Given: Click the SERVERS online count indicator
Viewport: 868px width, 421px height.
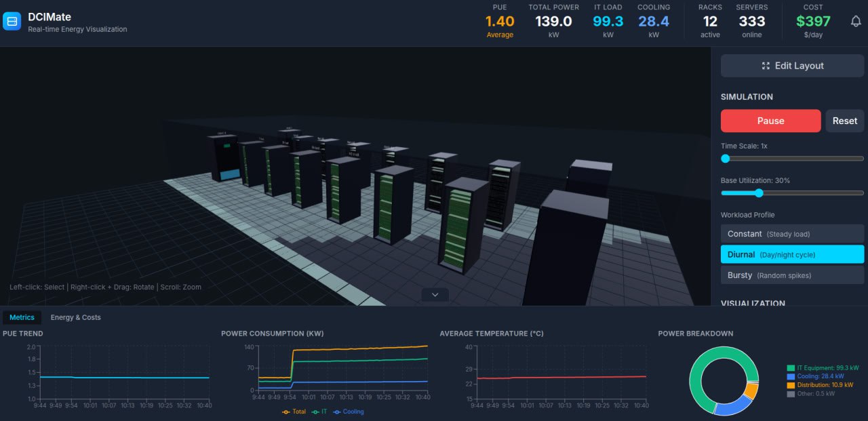Looking at the screenshot, I should point(751,21).
